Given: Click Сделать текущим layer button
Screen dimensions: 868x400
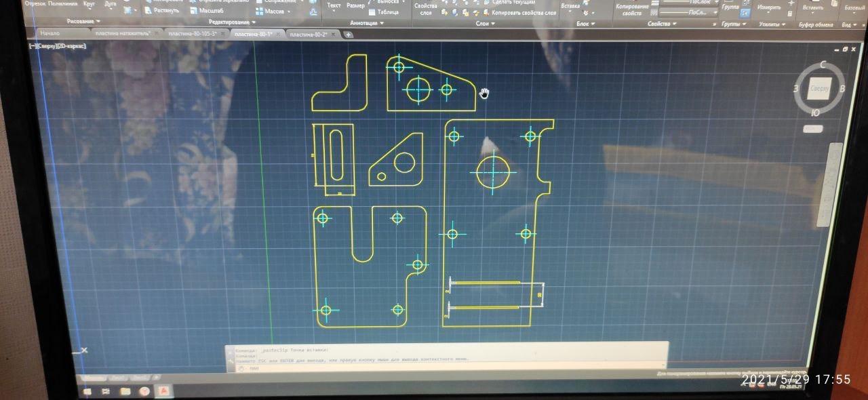Looking at the screenshot, I should (509, 3).
